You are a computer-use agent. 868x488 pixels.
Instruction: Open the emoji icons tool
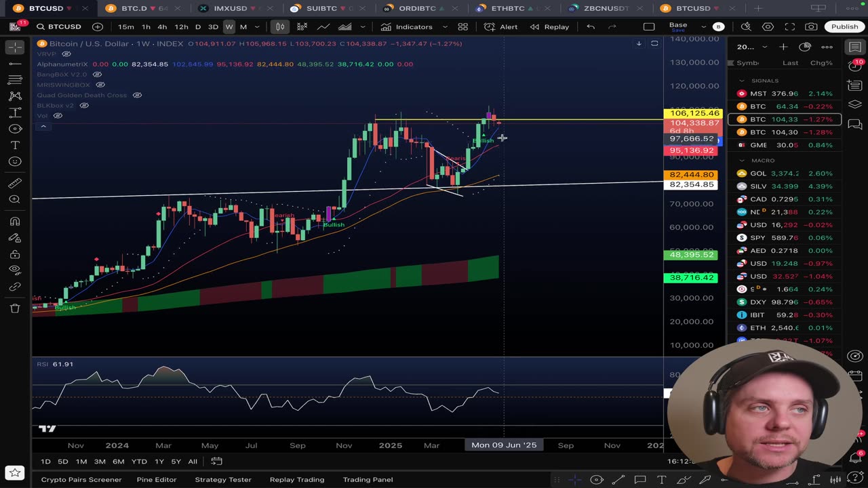(x=15, y=161)
